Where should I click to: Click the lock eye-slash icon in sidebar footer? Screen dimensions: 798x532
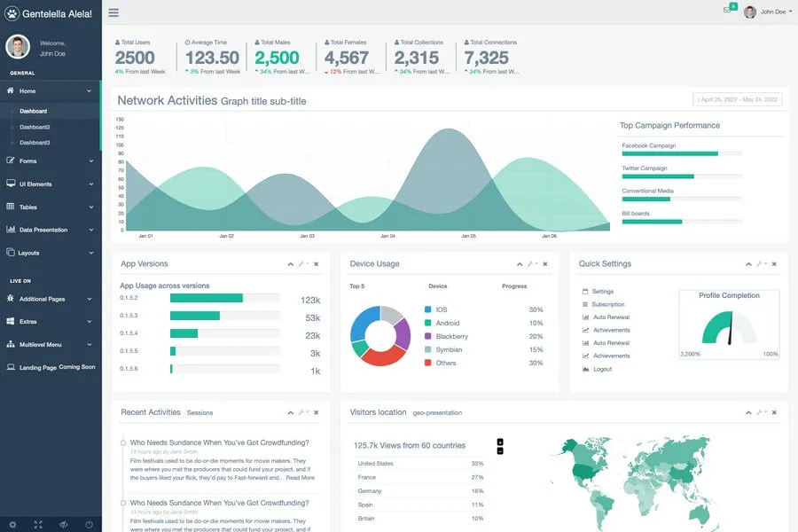[x=64, y=524]
